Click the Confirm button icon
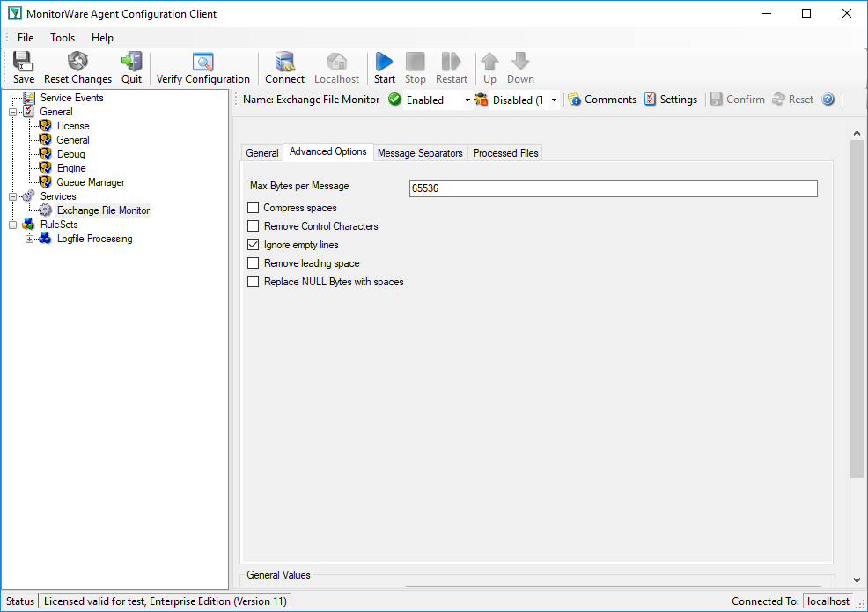868x612 pixels. 716,100
